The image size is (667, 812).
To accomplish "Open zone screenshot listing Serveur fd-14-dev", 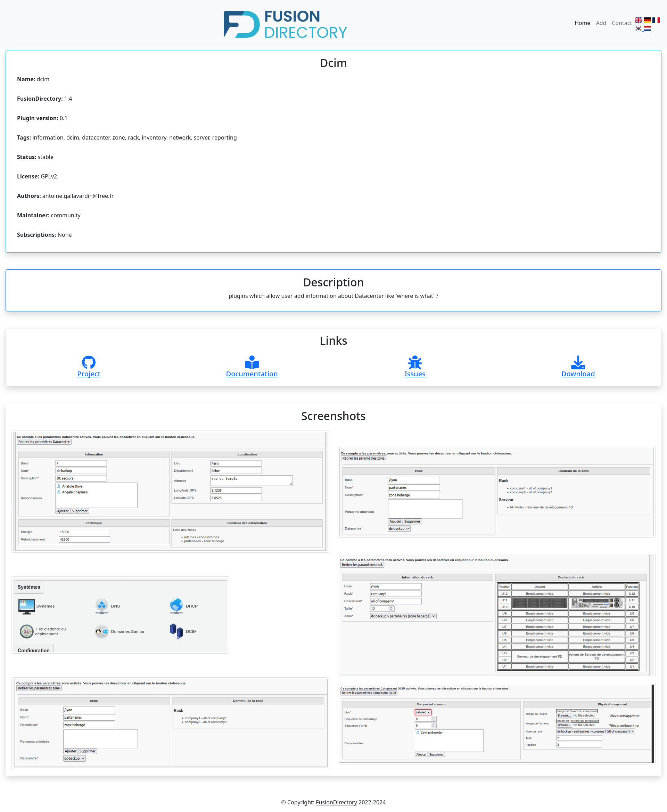I will pyautogui.click(x=496, y=492).
